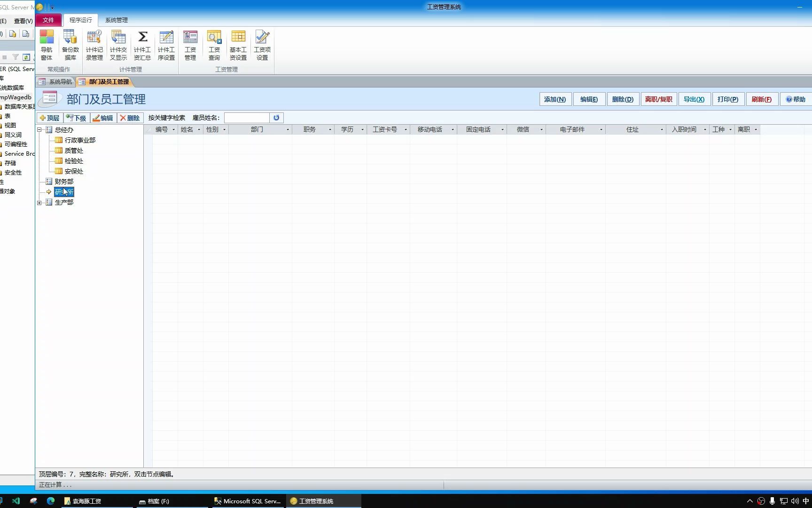812x508 pixels.
Task: Click the refresh icon beside 雇员姓名 search box
Action: (276, 118)
